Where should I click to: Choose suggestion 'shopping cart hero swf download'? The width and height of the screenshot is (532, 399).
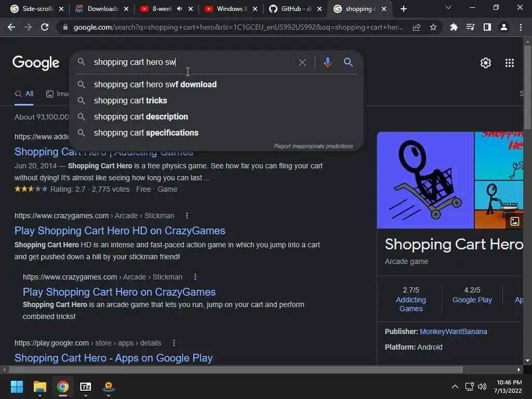(x=216, y=85)
